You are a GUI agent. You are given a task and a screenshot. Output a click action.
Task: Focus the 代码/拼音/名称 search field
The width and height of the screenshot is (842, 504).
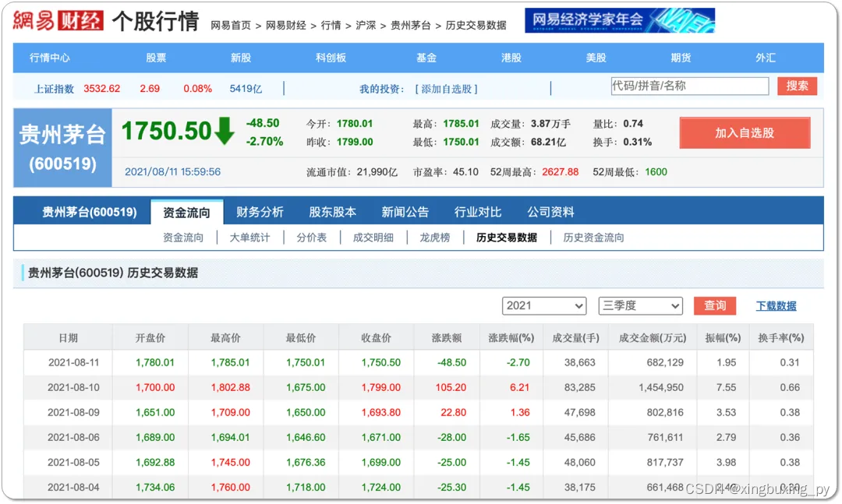click(x=689, y=86)
